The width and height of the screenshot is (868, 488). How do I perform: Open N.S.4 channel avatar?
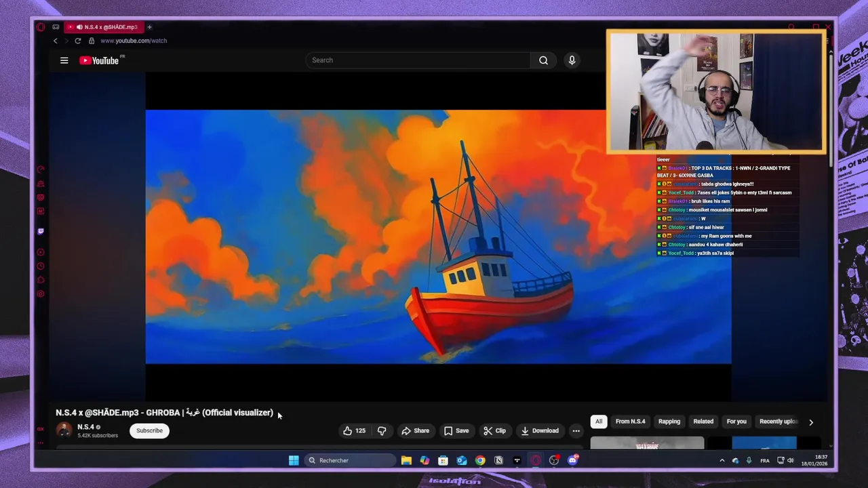pyautogui.click(x=64, y=430)
